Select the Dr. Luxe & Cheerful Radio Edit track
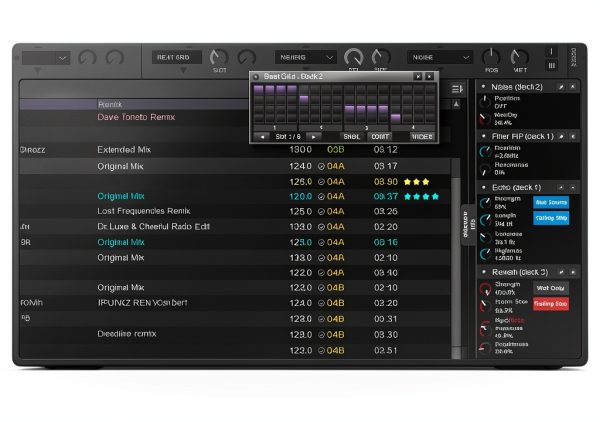Screen dimensions: 600x422 235,226
